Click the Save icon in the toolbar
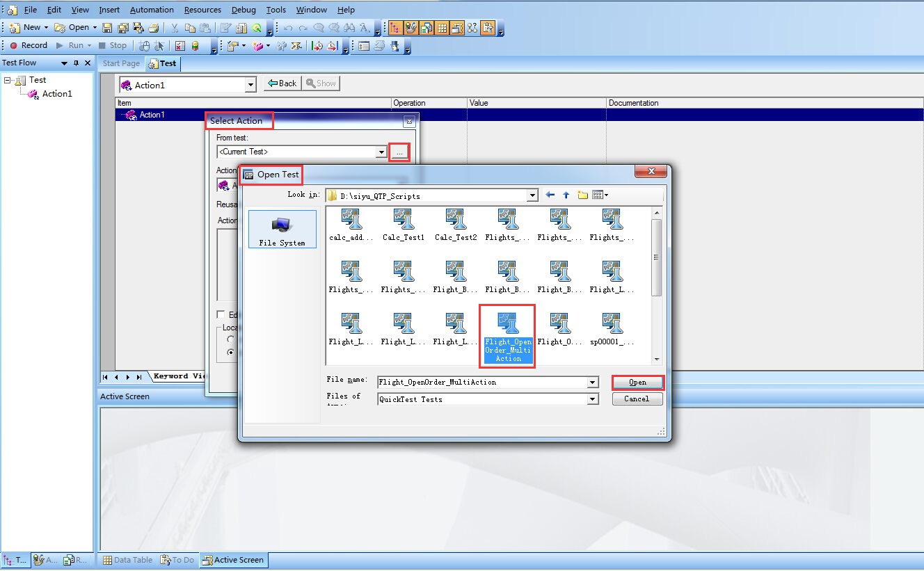This screenshot has height=571, width=924. (107, 28)
